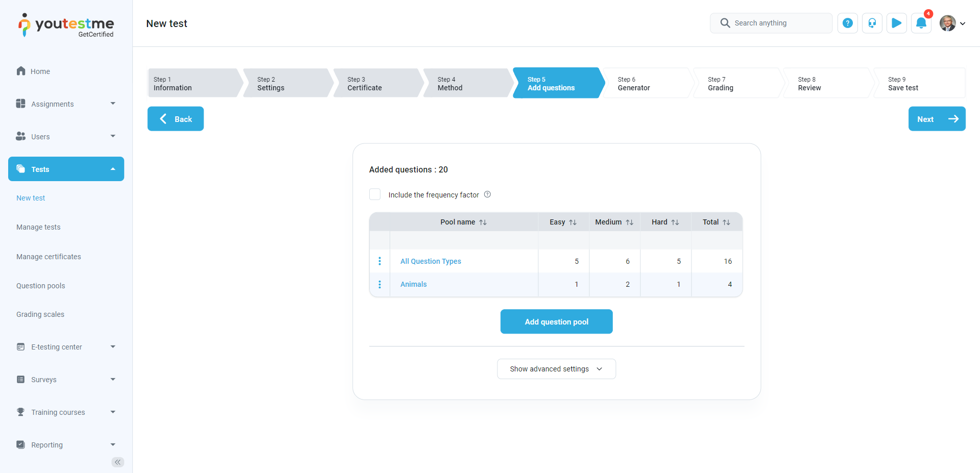980x473 pixels.
Task: Open actions menu for Animals pool
Action: click(x=379, y=284)
